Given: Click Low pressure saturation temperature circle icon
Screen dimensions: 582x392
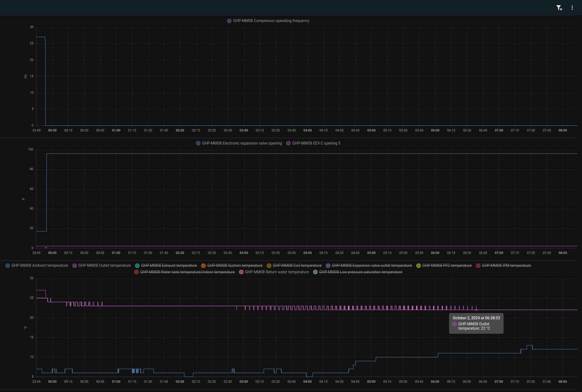Looking at the screenshot, I should tap(315, 272).
